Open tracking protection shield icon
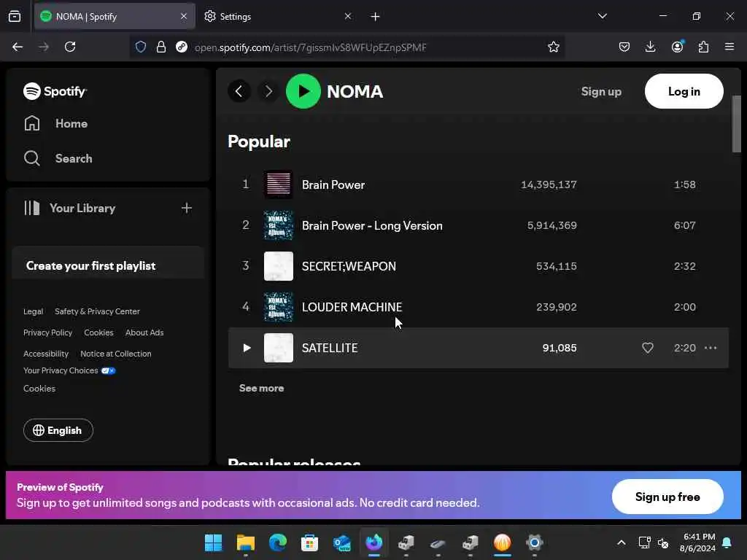 (x=141, y=47)
